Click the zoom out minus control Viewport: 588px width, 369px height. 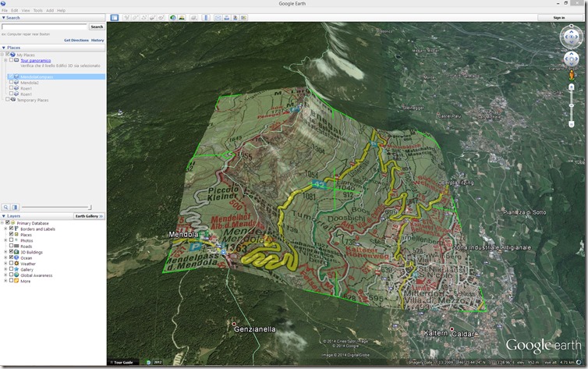pos(571,124)
